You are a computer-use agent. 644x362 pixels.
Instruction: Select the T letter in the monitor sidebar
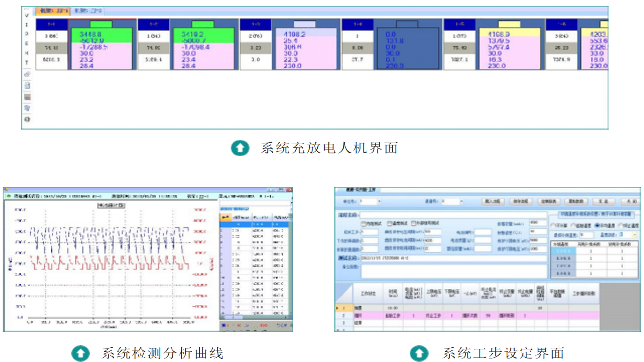click(x=27, y=62)
